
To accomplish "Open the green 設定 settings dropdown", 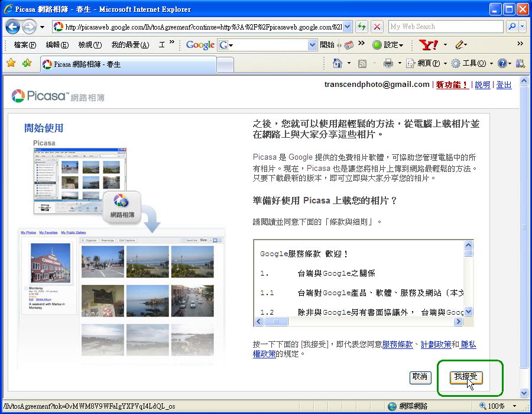I will click(x=388, y=45).
